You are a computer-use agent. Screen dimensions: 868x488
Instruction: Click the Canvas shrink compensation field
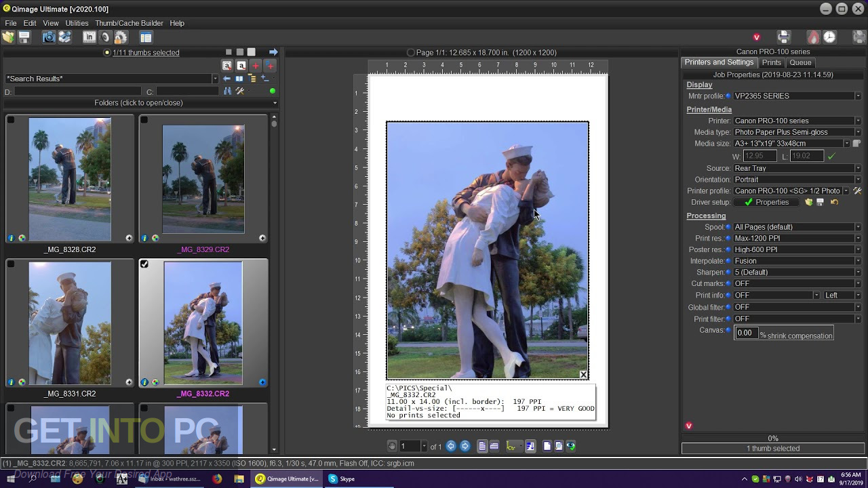(746, 333)
